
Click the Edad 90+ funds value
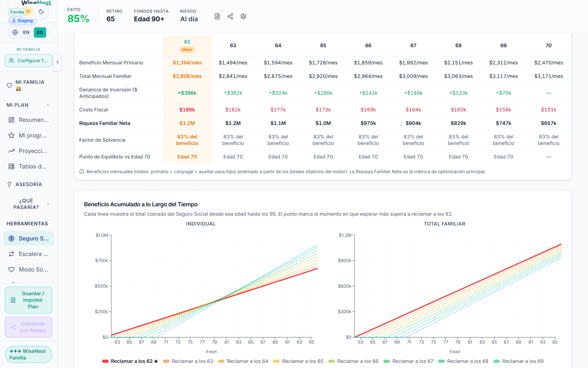(149, 19)
